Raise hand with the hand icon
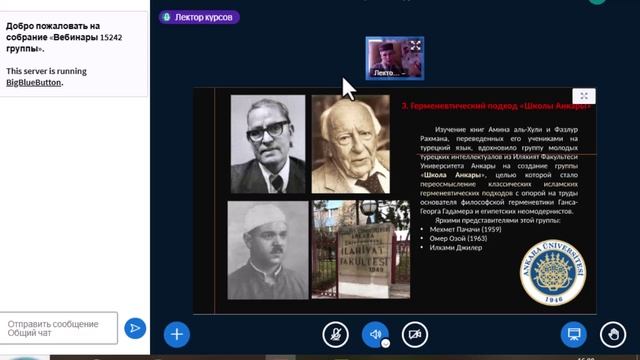Screen dimensions: 640x360 pyautogui.click(x=613, y=334)
